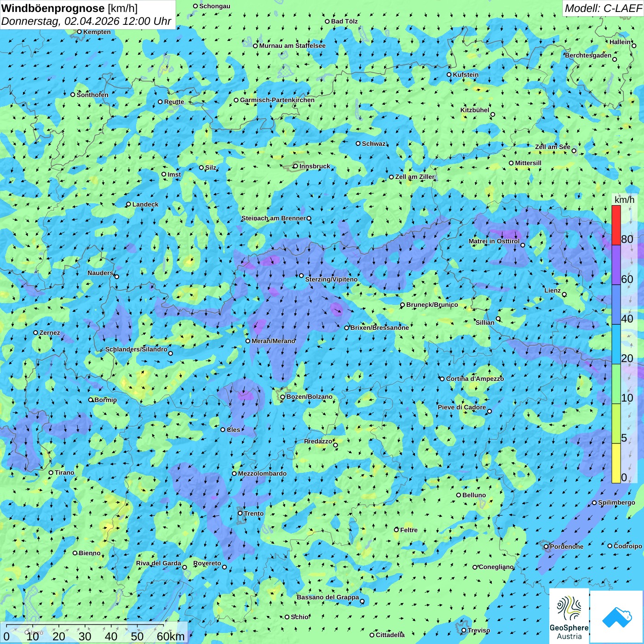The height and width of the screenshot is (644, 644).
Task: Click the Zell am Ziller label
Action: (415, 177)
